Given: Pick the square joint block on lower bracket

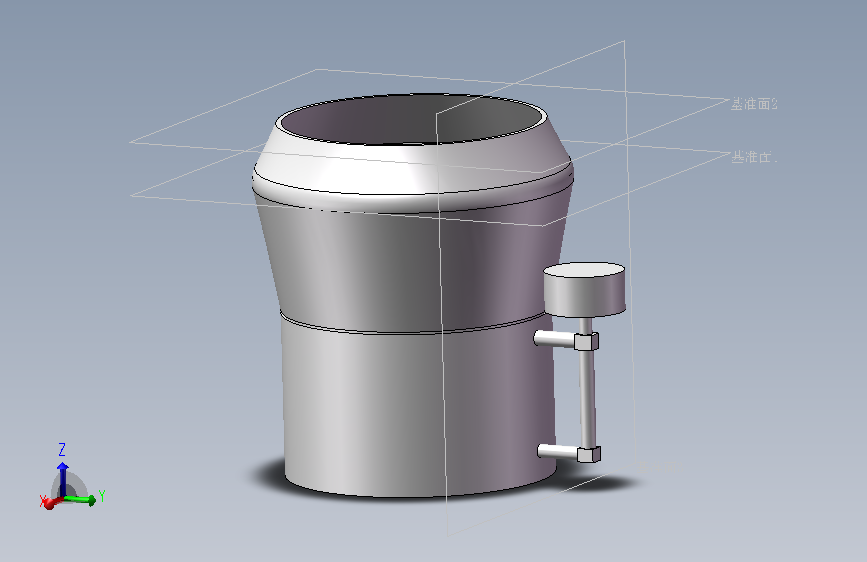Looking at the screenshot, I should [x=588, y=454].
